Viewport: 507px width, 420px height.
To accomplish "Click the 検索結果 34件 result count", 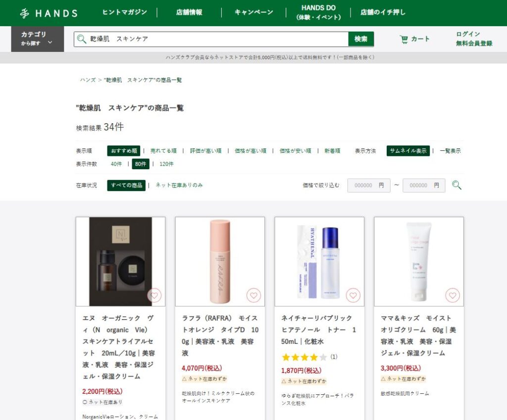I will pos(100,127).
